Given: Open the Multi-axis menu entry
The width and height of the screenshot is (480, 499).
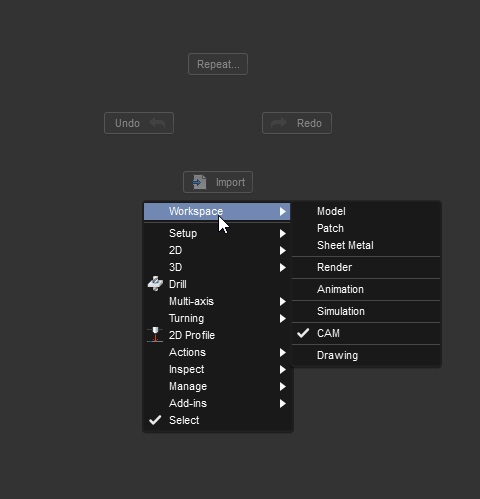Looking at the screenshot, I should [x=218, y=301].
